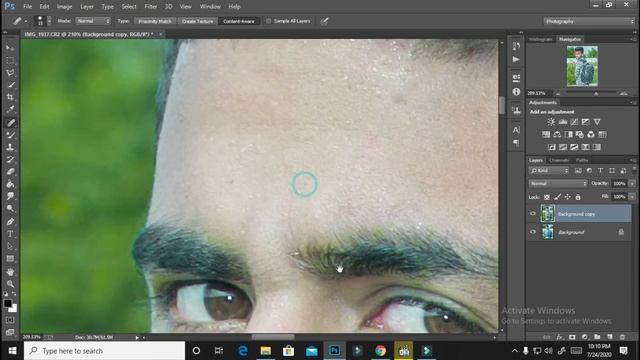
Task: Toggle lock position for layer
Action: coord(567,197)
